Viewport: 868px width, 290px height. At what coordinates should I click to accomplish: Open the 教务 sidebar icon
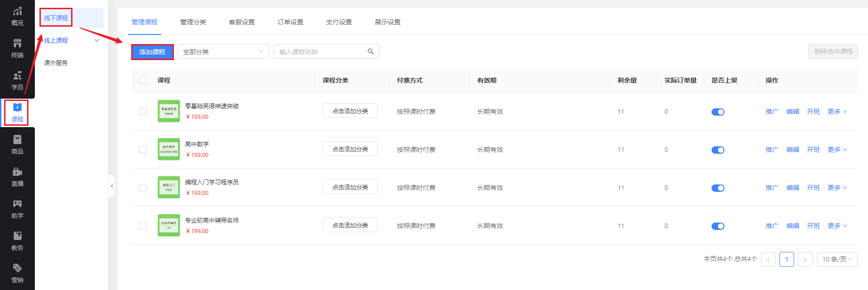click(17, 241)
